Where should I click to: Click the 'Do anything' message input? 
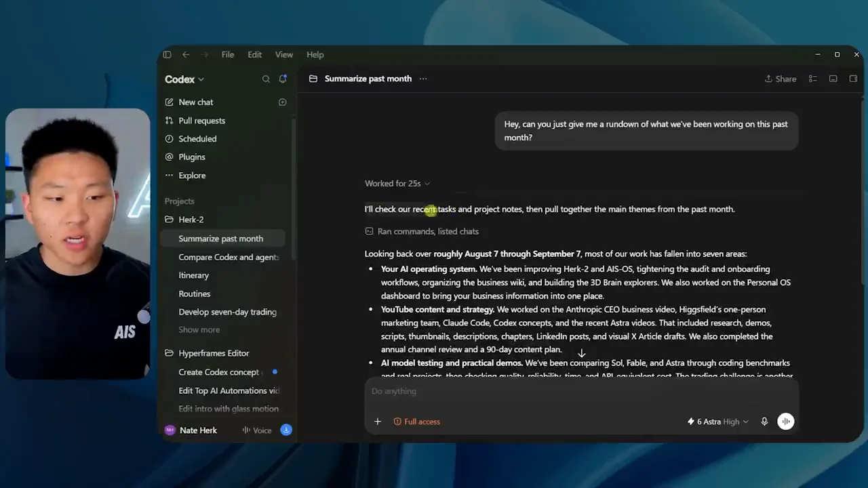tap(582, 391)
